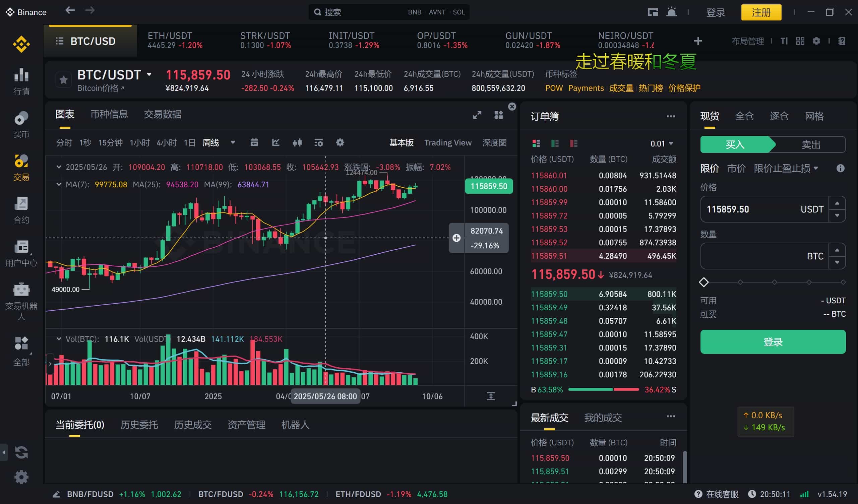The height and width of the screenshot is (504, 858).
Task: Click the amount slider diamond handle
Action: point(703,282)
